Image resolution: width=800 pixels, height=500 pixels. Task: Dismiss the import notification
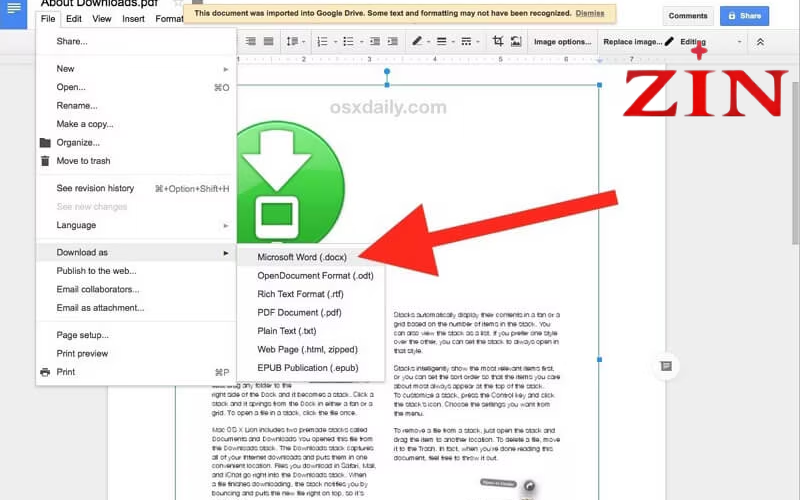coord(590,13)
